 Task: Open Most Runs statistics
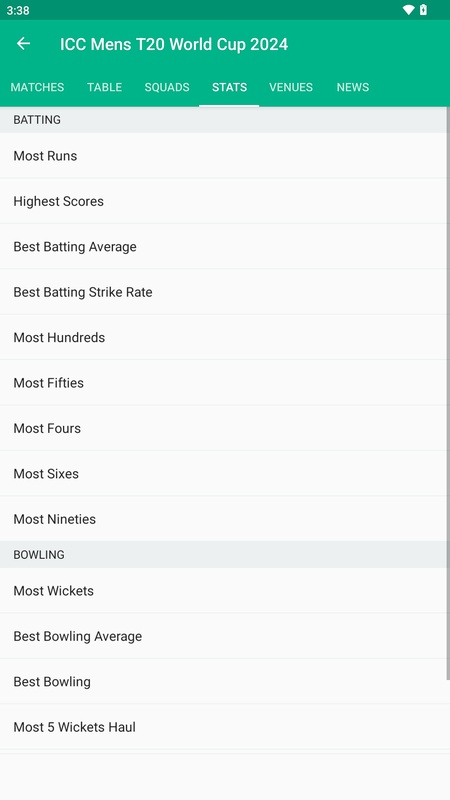pyautogui.click(x=223, y=156)
